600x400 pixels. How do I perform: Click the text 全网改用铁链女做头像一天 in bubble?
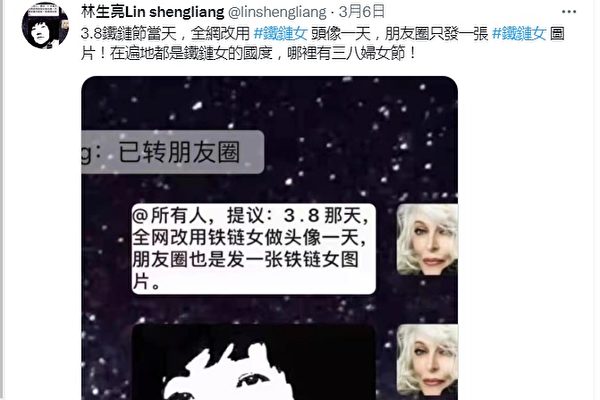tap(249, 238)
